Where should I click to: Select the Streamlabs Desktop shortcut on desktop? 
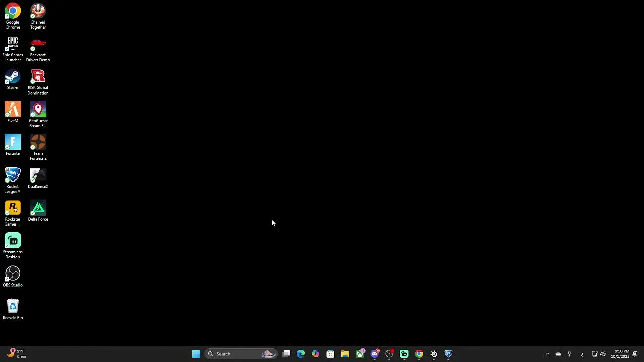(13, 246)
